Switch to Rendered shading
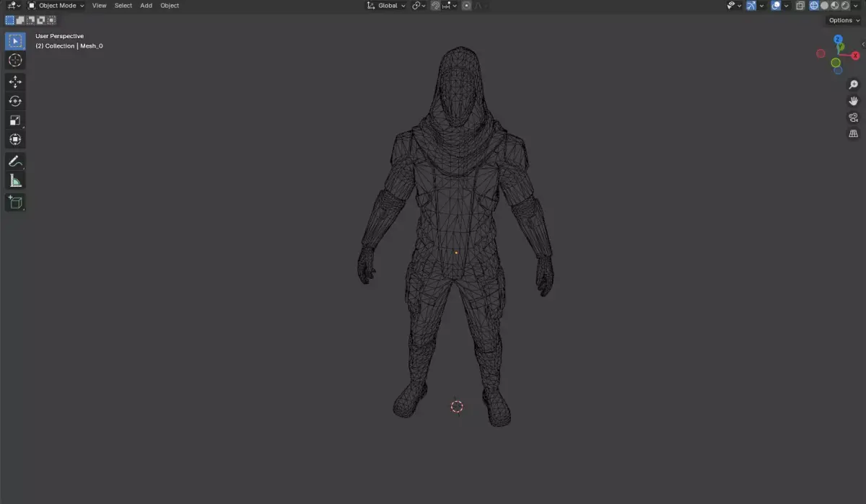Screen dimensions: 866x504 [845, 6]
